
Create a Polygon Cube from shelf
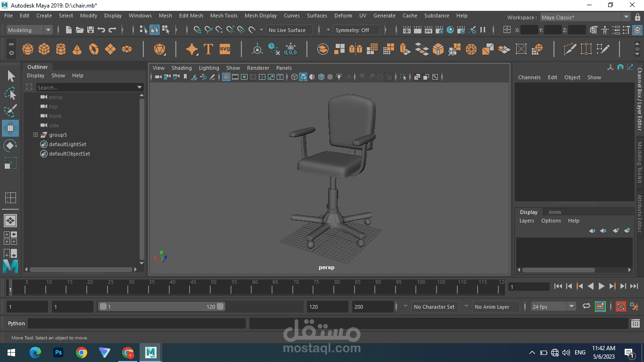[x=44, y=49]
